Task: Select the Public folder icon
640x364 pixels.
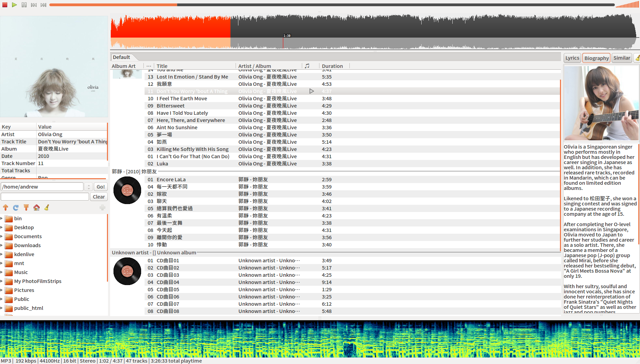Action: [x=9, y=299]
